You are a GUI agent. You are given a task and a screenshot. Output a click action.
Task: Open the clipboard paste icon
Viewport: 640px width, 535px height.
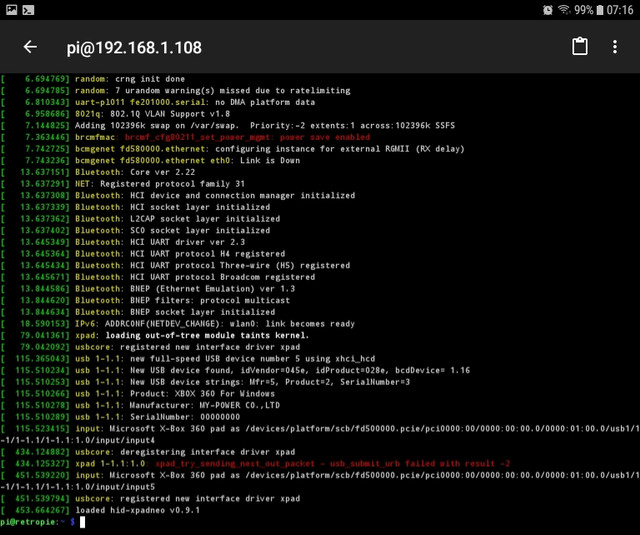click(x=580, y=46)
